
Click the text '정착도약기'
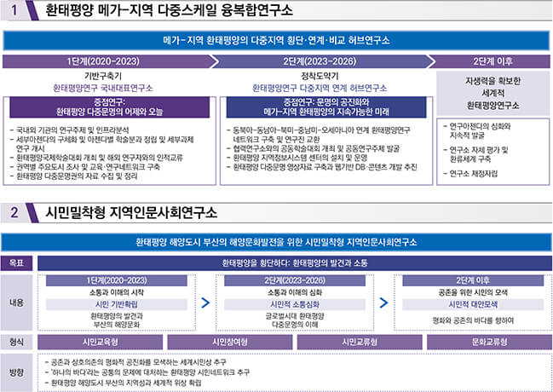pos(320,76)
